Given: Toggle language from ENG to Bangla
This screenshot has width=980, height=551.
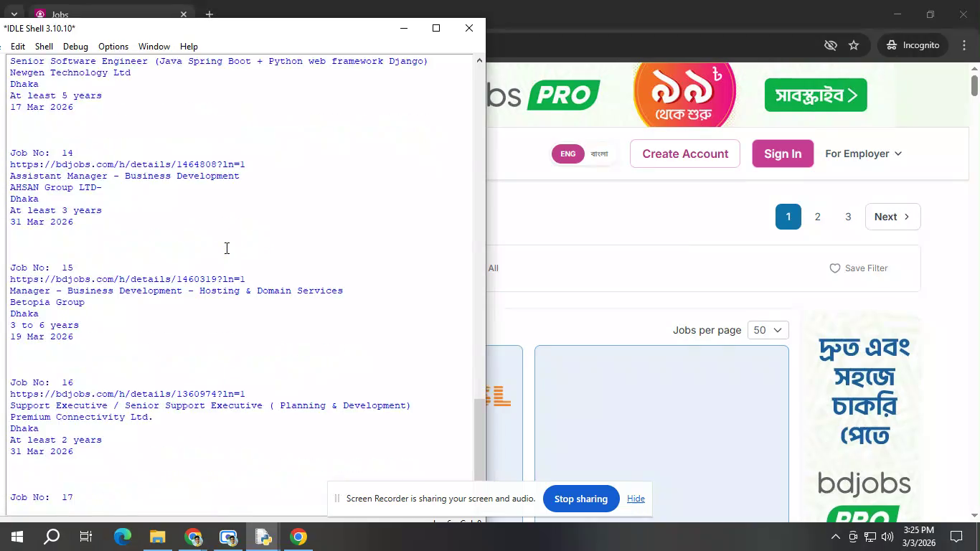Looking at the screenshot, I should point(598,154).
